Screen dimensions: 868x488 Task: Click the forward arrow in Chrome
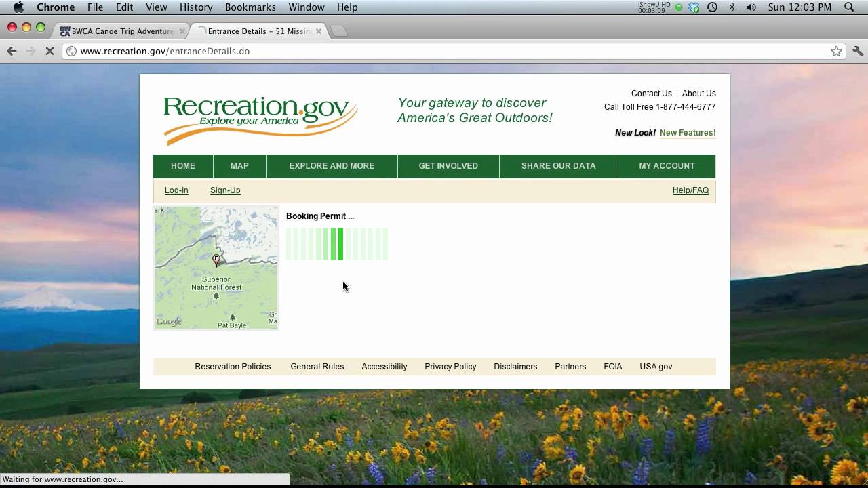pyautogui.click(x=30, y=51)
